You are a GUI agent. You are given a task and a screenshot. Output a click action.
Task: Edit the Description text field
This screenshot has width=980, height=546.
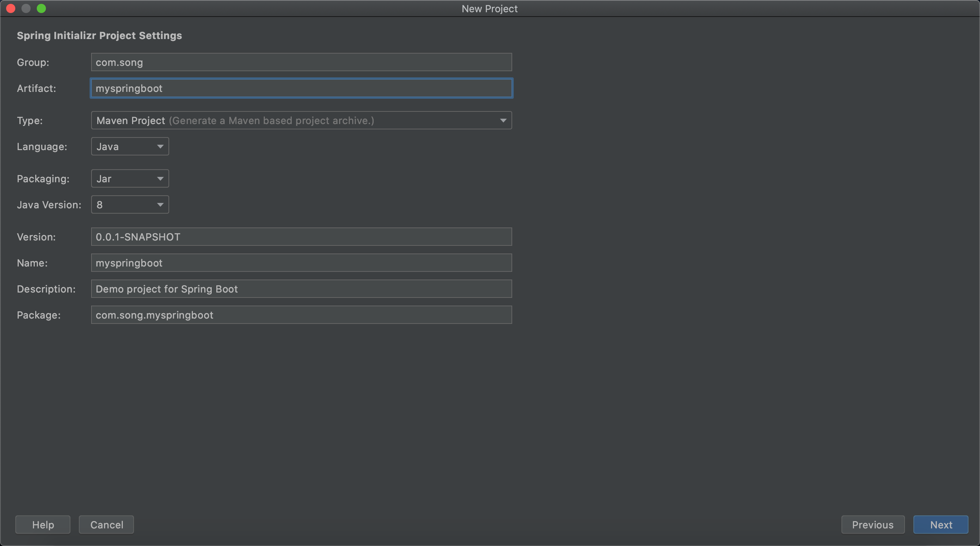(301, 289)
